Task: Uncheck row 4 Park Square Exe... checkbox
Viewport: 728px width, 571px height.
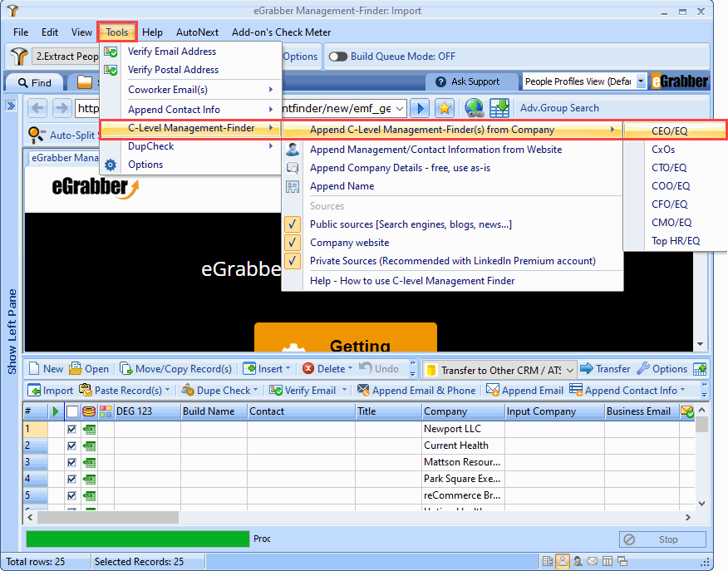Action: coord(71,479)
